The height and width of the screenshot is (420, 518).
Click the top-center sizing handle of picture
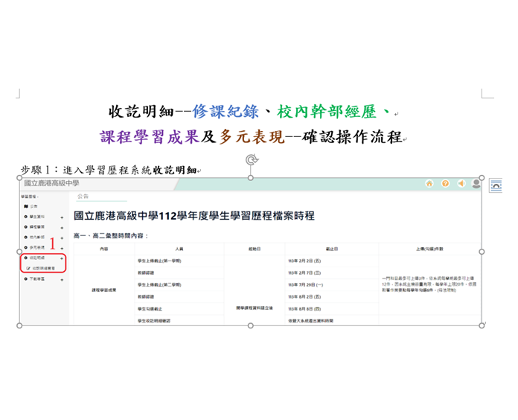point(251,178)
